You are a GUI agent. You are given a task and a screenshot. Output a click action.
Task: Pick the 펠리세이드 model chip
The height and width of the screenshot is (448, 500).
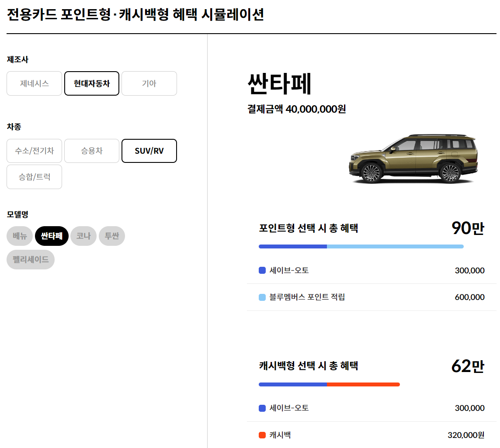[31, 260]
